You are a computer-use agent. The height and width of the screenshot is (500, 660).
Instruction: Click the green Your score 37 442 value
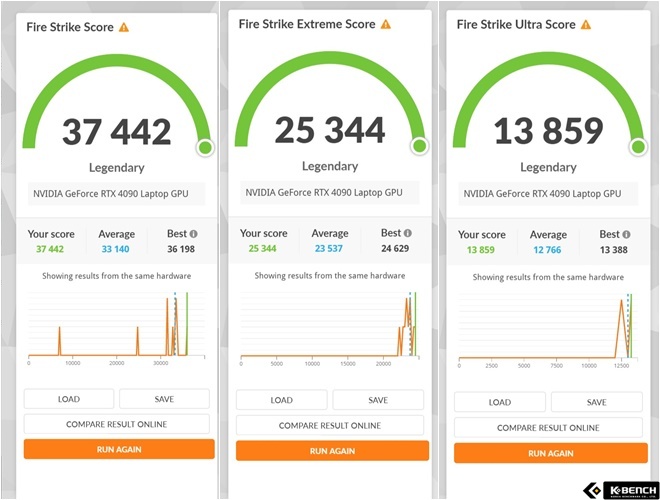click(50, 249)
